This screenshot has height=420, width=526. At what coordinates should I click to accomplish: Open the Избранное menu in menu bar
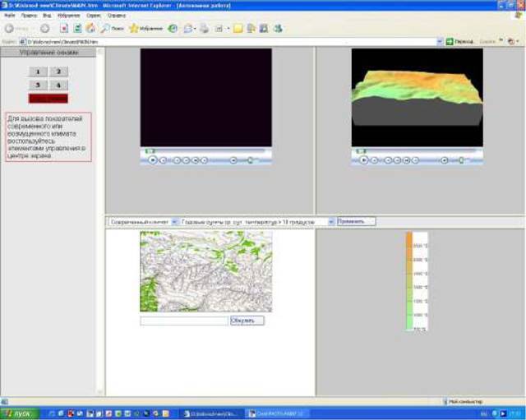tap(68, 16)
